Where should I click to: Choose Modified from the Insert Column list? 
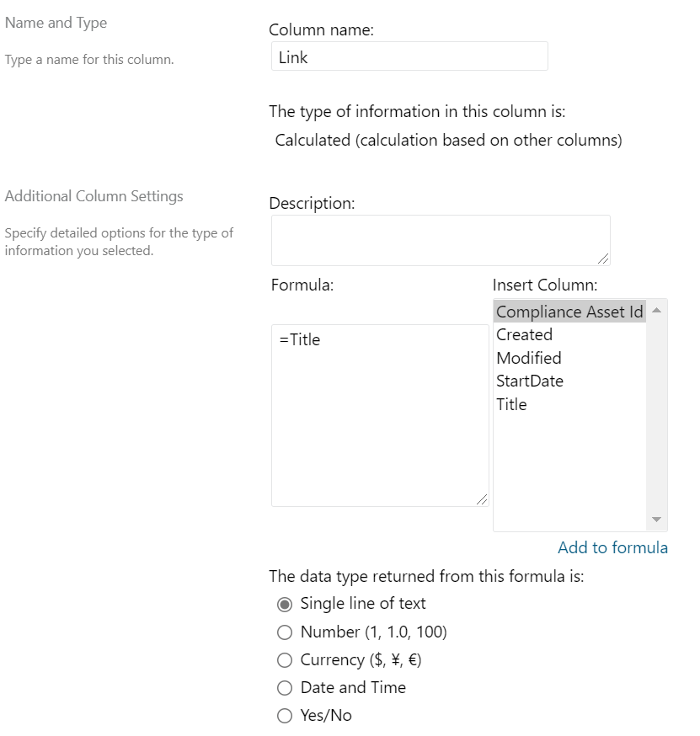[x=528, y=358]
